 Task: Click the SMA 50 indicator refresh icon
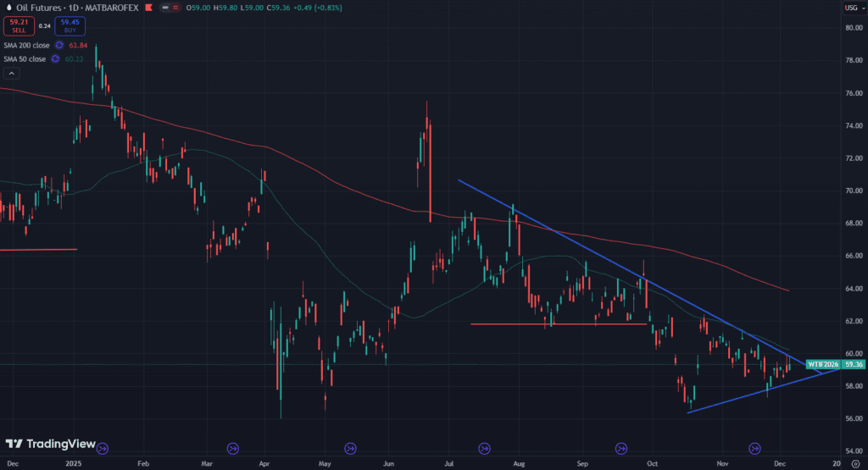pyautogui.click(x=55, y=58)
